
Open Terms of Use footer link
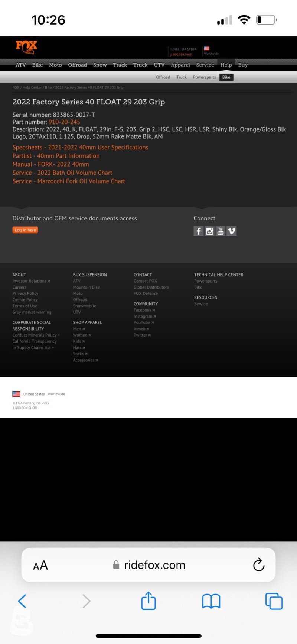25,306
